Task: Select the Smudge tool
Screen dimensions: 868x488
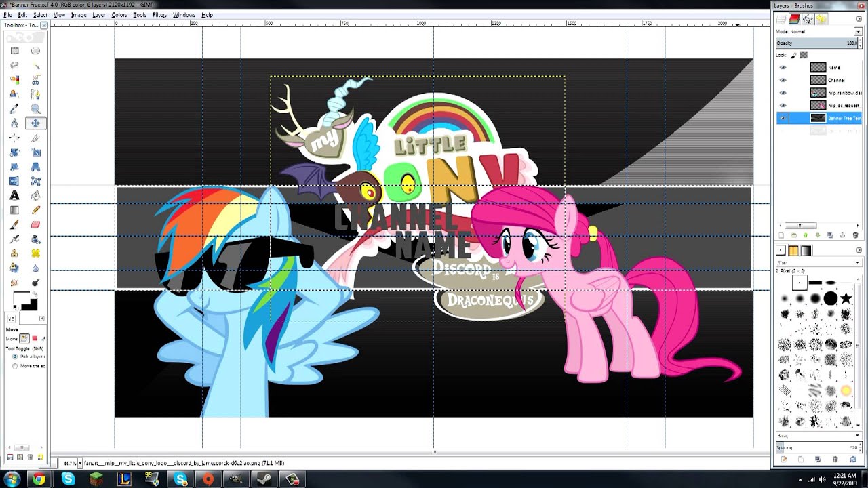Action: pyautogui.click(x=14, y=282)
